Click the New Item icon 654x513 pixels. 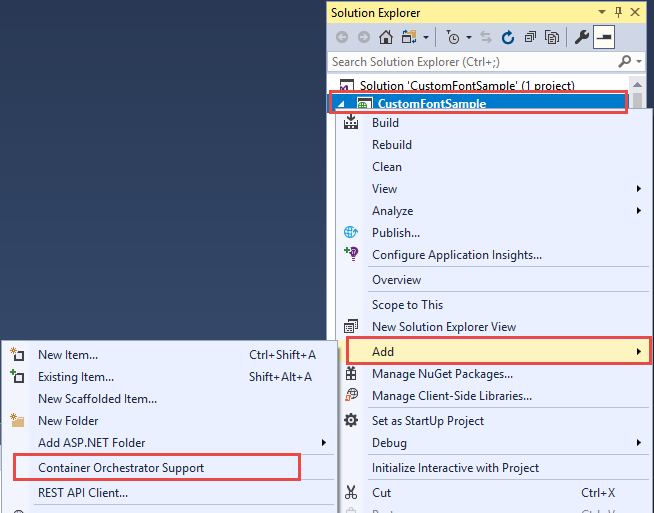[x=17, y=354]
